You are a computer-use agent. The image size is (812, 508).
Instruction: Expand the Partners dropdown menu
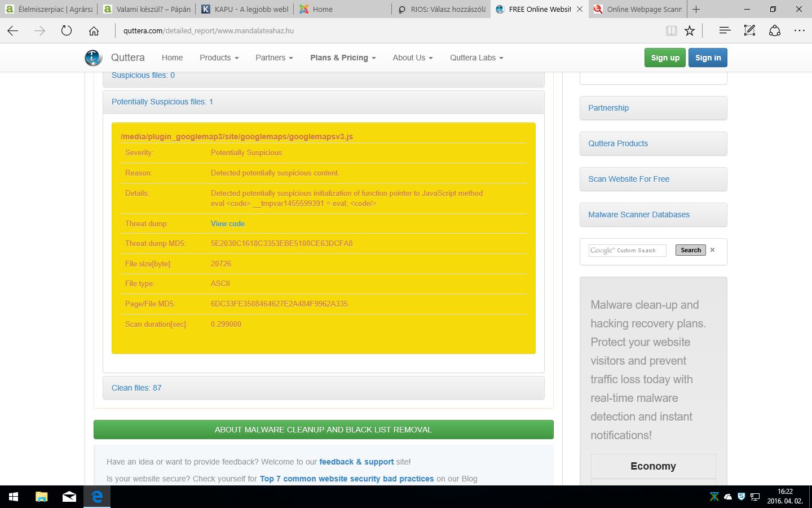(x=274, y=58)
